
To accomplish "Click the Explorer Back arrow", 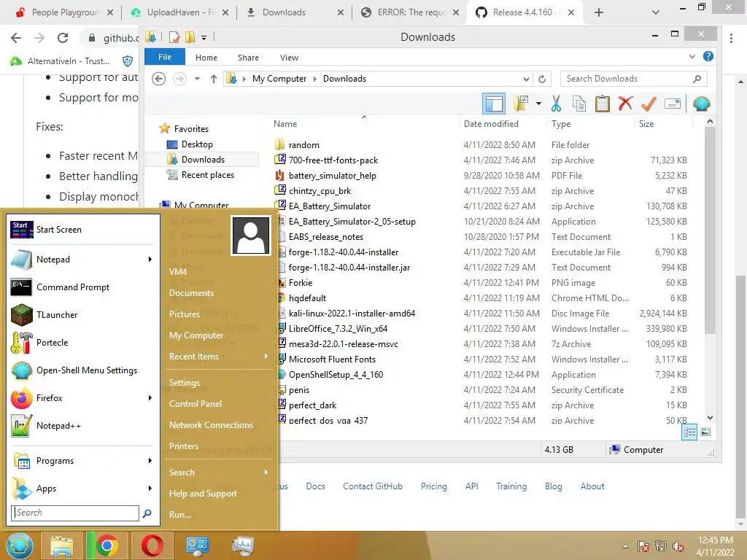I will coord(158,79).
